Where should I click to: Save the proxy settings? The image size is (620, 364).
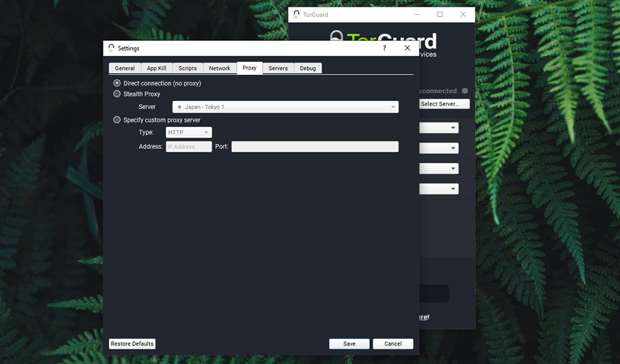(349, 344)
